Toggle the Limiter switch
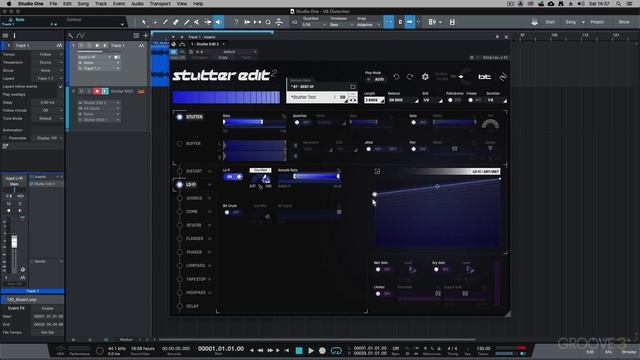Viewport: 640px width, 360px height. 383,293
